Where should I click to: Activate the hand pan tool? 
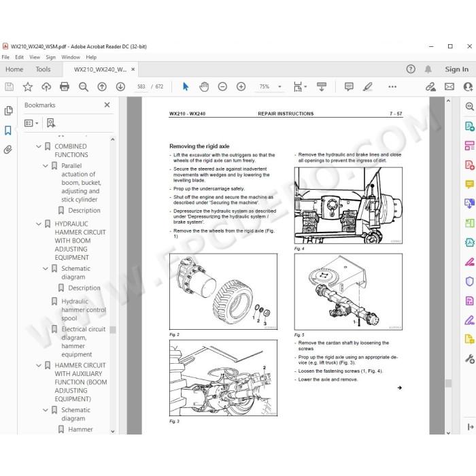tap(204, 87)
